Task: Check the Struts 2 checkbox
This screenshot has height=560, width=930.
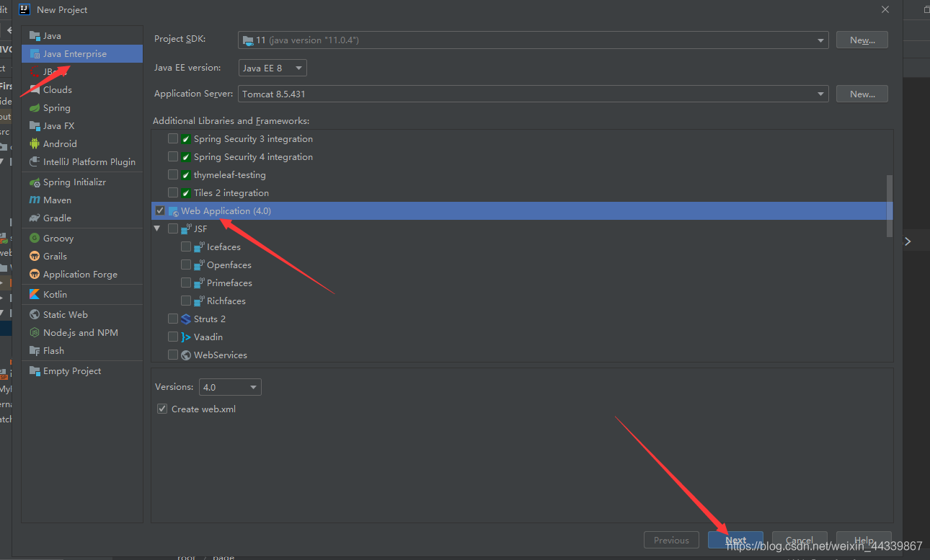Action: point(173,319)
